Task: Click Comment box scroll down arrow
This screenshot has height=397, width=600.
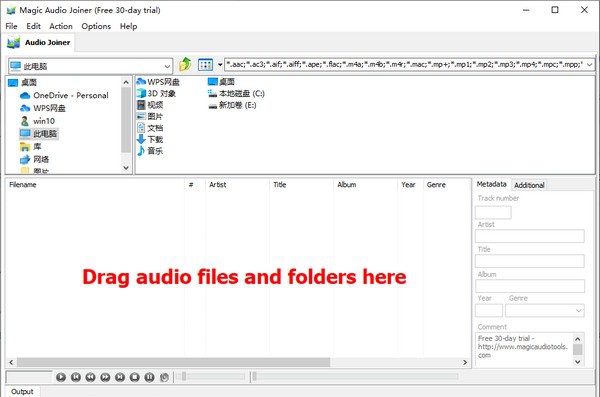Action: [578, 361]
